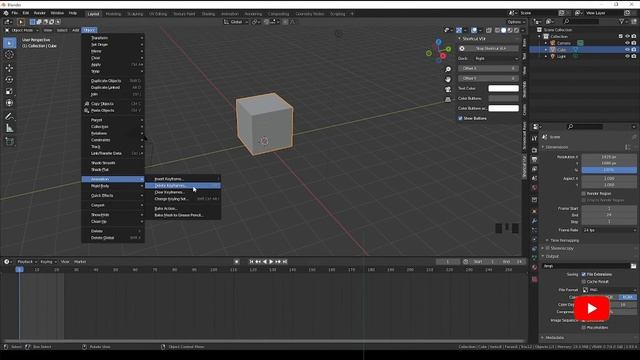The height and width of the screenshot is (360, 640).
Task: Open the Render properties tab icon
Action: coord(534,150)
